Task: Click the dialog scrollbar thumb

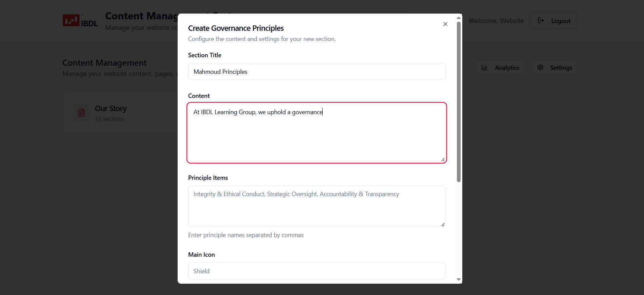Action: (x=459, y=102)
